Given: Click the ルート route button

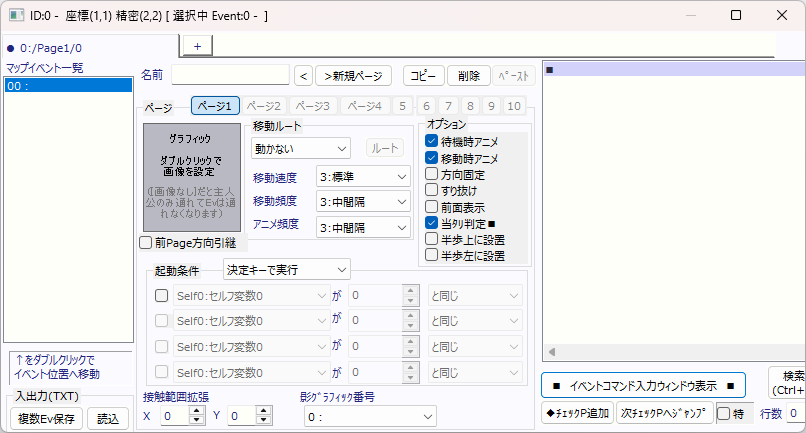Looking at the screenshot, I should coord(384,148).
